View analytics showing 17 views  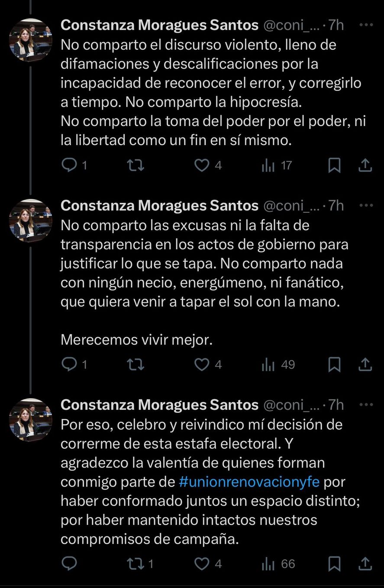277,165
